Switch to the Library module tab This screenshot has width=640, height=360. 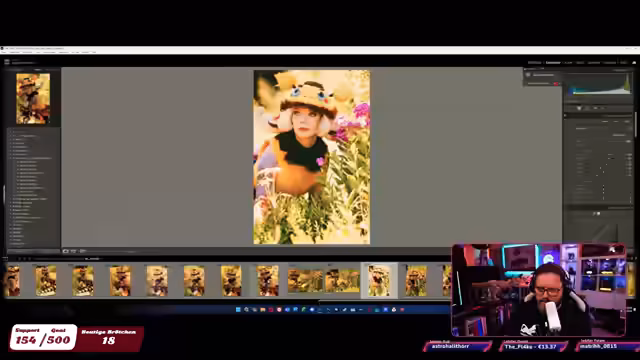(534, 62)
